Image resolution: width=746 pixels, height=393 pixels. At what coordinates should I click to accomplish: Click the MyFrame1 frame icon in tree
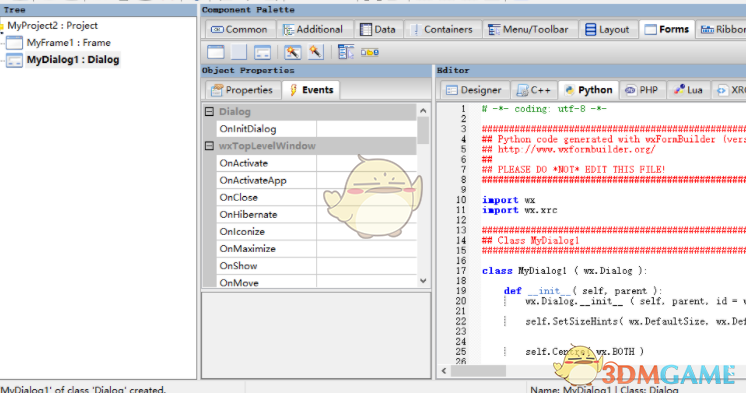[x=14, y=43]
